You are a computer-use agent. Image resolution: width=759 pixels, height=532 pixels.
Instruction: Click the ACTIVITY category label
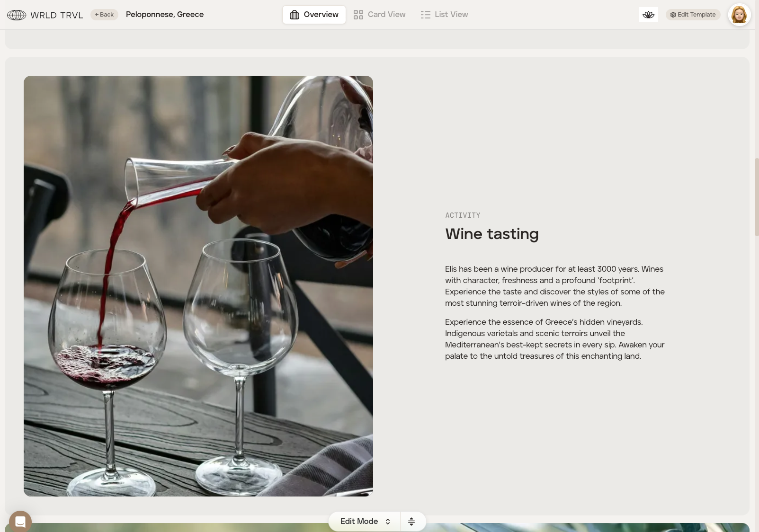point(463,215)
